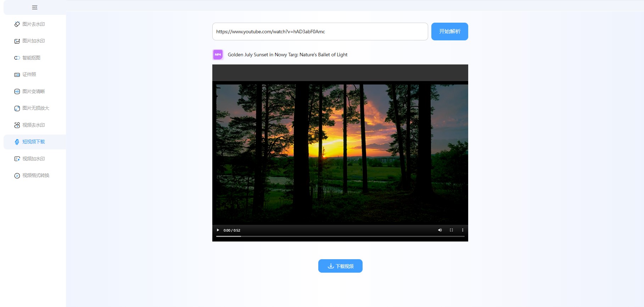Click the purple MP4 file icon
644x307 pixels.
click(218, 55)
